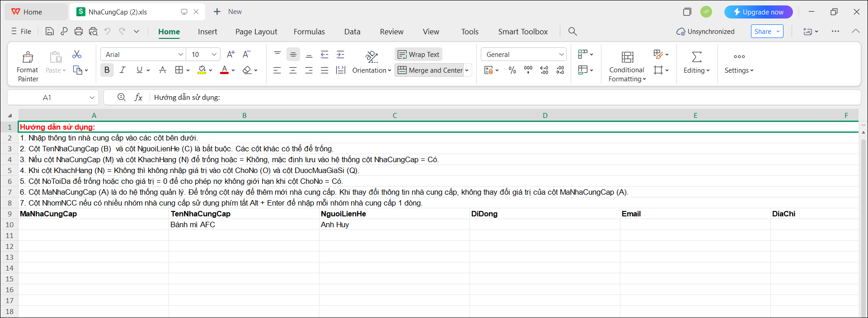Viewport: 868px width, 318px height.
Task: Decrease font size
Action: click(247, 54)
